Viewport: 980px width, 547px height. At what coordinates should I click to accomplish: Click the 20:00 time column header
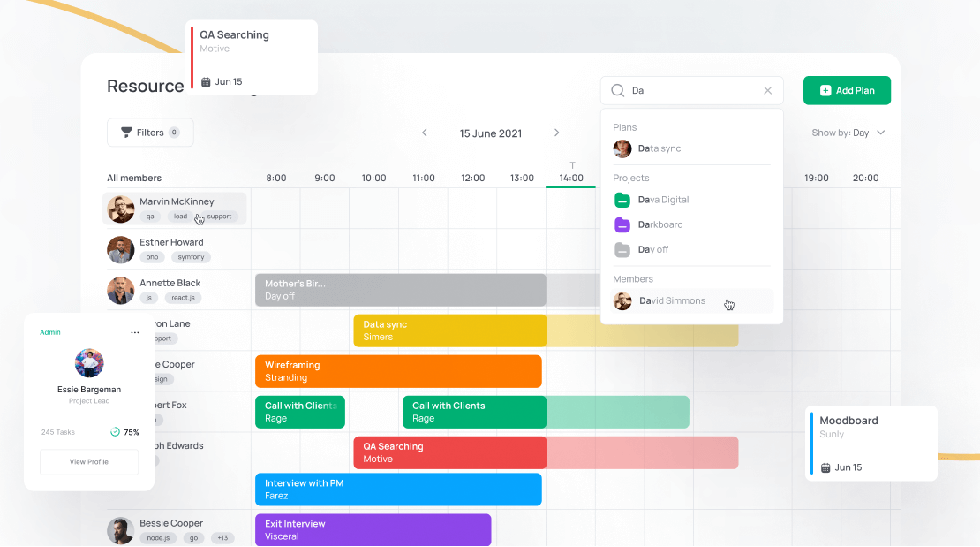coord(865,178)
